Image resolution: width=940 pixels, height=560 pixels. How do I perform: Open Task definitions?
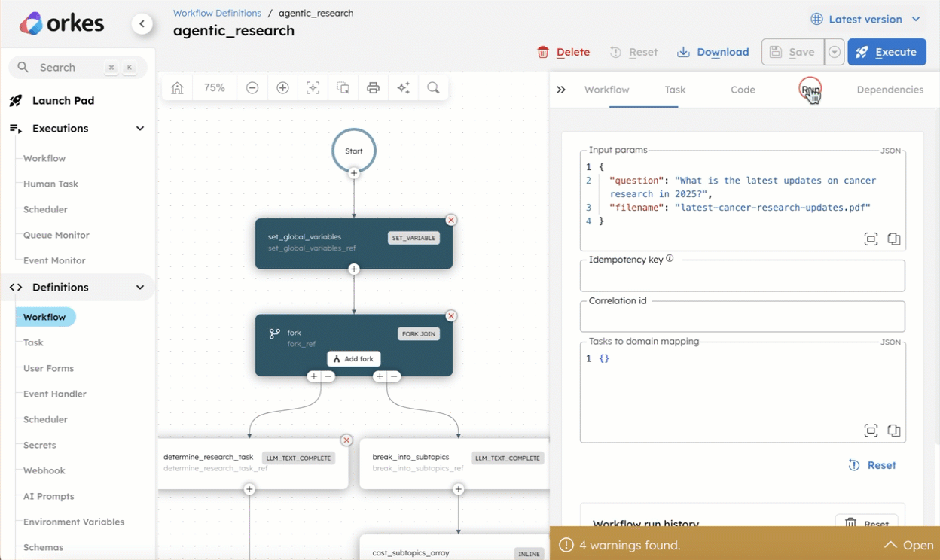point(33,342)
